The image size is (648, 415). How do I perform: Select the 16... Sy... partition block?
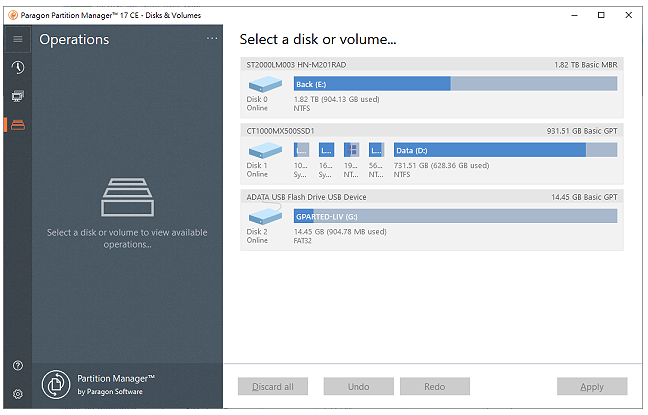click(326, 150)
